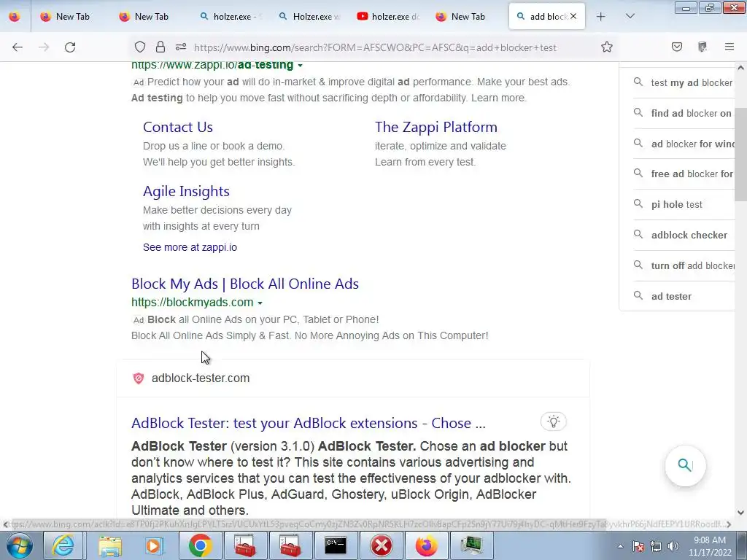Open the second red toolbox taskbar item
This screenshot has height=560, width=747.
pyautogui.click(x=290, y=545)
